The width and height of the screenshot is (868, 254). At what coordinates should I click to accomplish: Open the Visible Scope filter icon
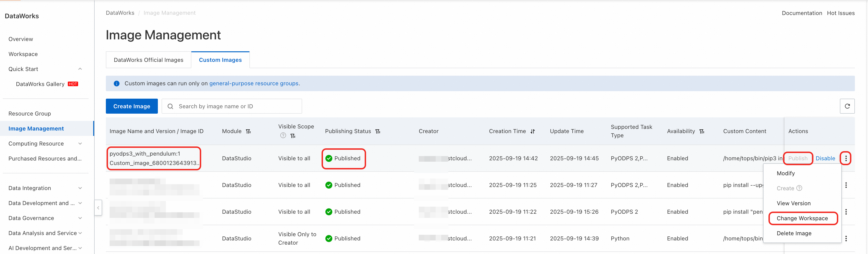(x=293, y=136)
